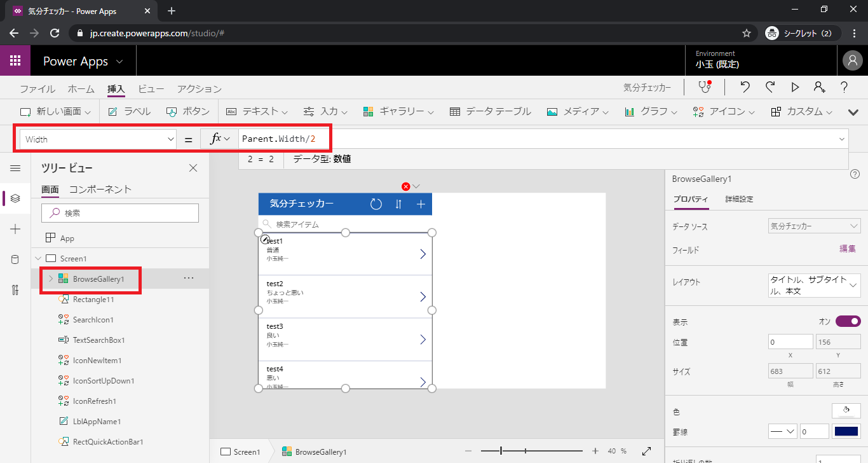Open the Data sources cylinder icon

(x=15, y=259)
